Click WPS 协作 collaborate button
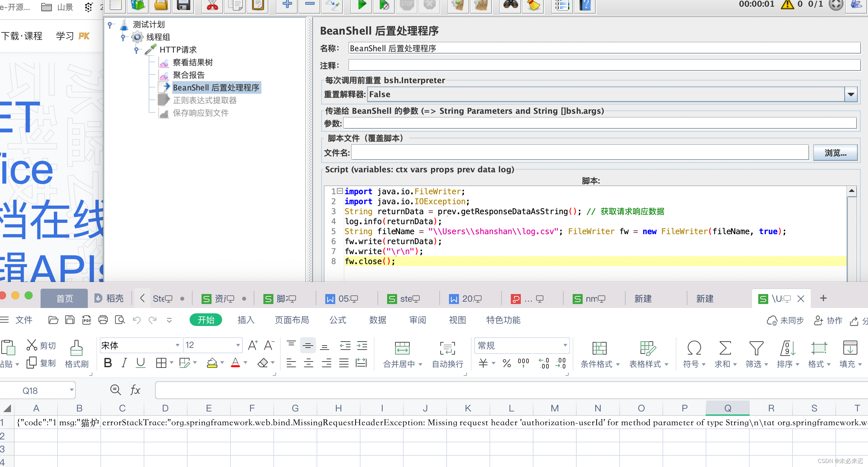 [x=828, y=320]
